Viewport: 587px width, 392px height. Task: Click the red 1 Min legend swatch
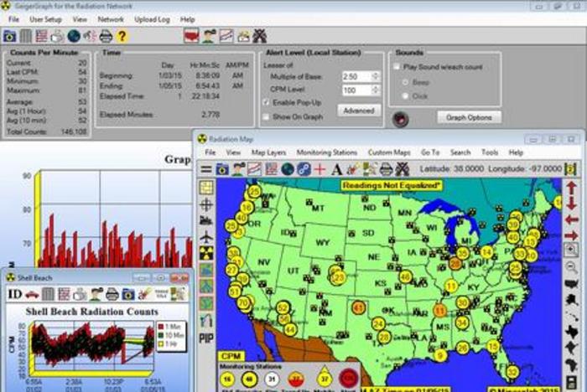161,327
